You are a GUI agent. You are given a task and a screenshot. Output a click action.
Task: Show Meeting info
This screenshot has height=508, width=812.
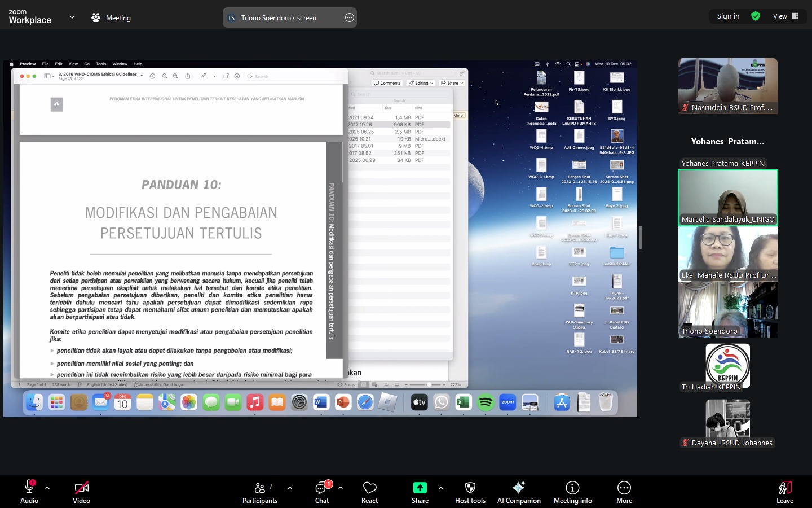point(572,491)
